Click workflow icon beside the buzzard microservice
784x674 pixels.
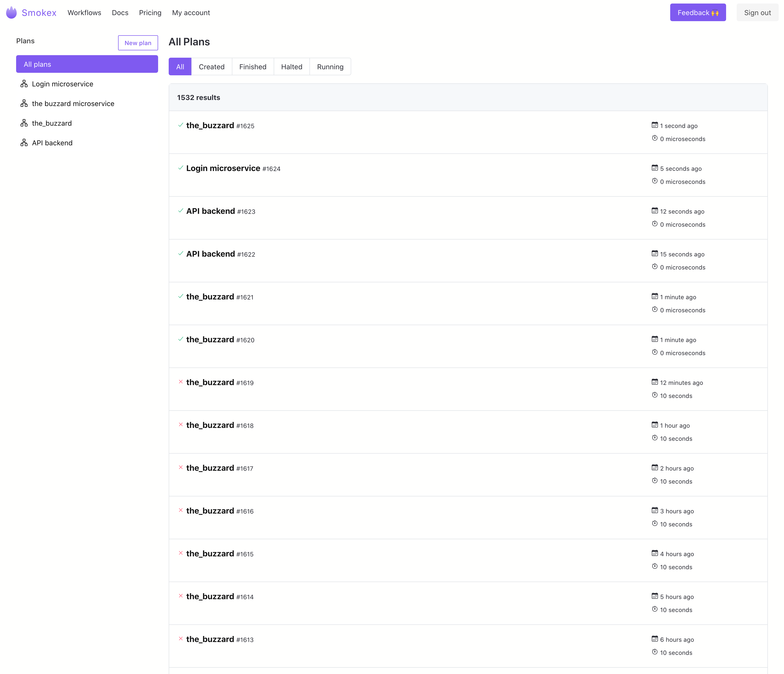click(24, 103)
